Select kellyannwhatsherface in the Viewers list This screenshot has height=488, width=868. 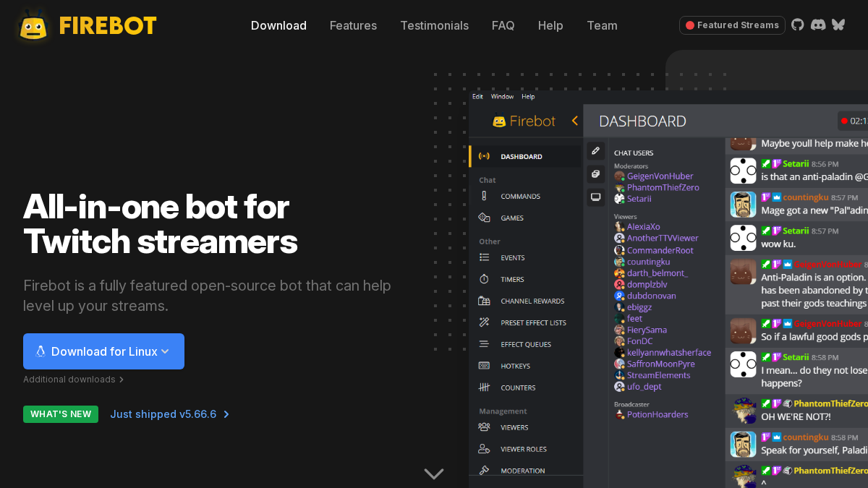[x=668, y=353]
